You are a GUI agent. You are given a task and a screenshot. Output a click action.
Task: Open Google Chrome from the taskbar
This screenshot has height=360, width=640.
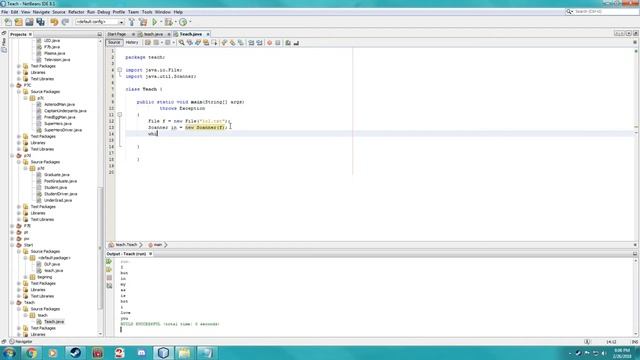click(x=31, y=353)
